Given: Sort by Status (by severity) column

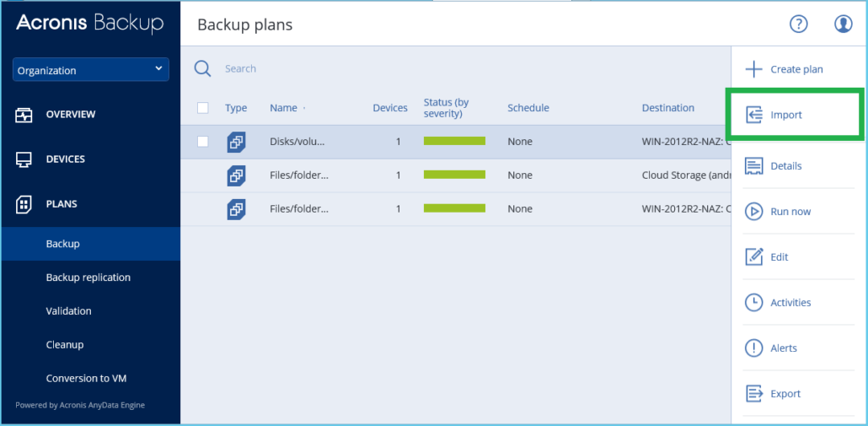Looking at the screenshot, I should [446, 108].
